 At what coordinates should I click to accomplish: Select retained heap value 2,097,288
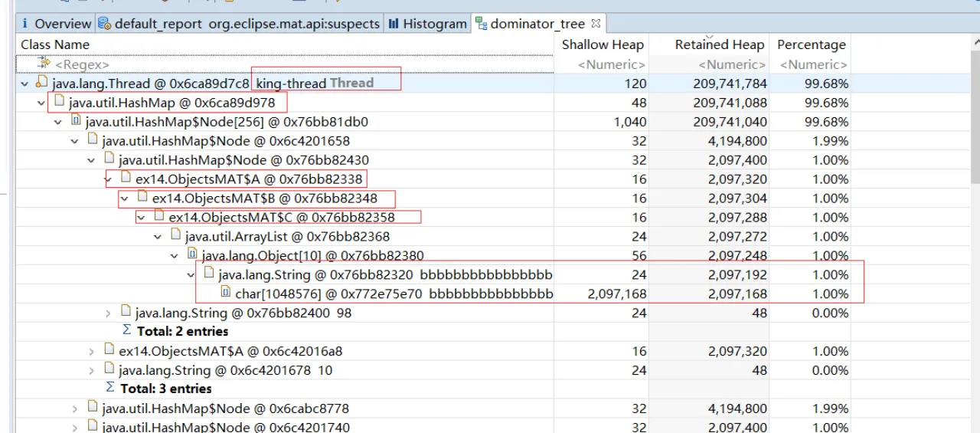[x=737, y=218]
